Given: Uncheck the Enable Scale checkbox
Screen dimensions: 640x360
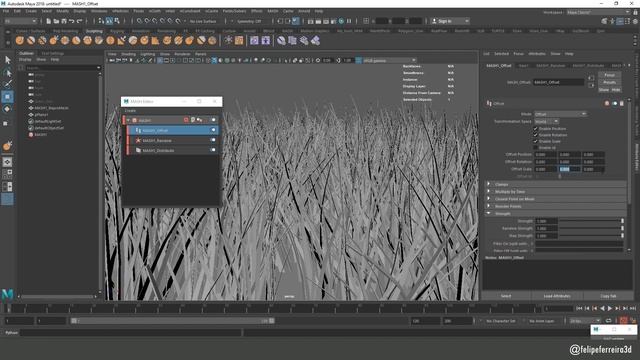Looking at the screenshot, I should (x=536, y=141).
